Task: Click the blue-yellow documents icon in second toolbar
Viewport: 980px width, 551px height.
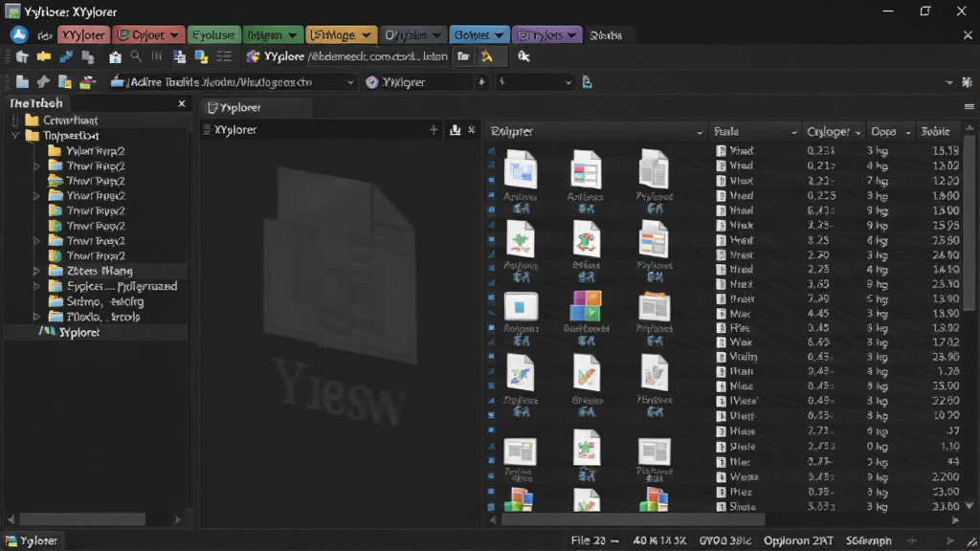Action: point(64,82)
